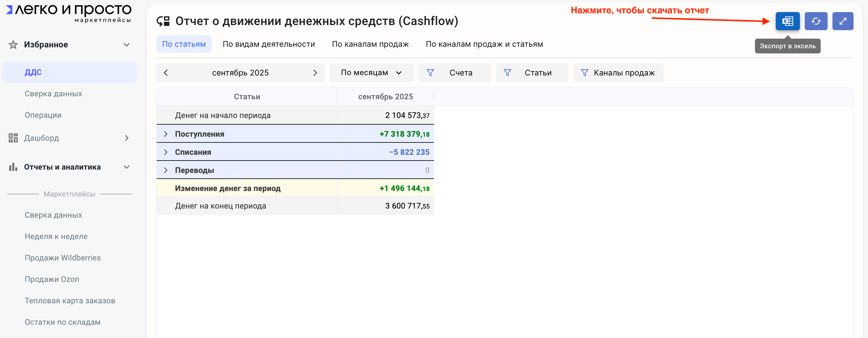868x338 pixels.
Task: Switch to По каналам продаж tab
Action: [x=370, y=44]
